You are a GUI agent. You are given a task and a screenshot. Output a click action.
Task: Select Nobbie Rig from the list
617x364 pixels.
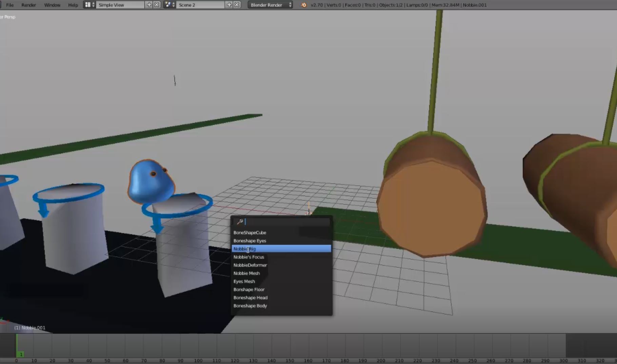(281, 249)
